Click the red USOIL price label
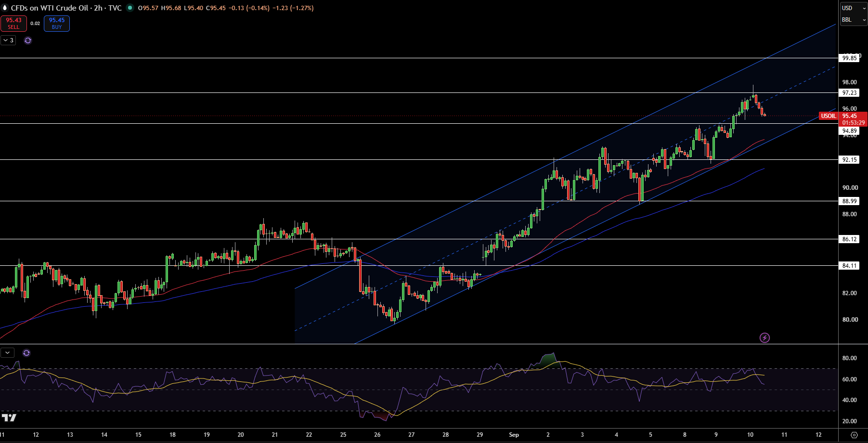This screenshot has height=443, width=868. tap(829, 116)
